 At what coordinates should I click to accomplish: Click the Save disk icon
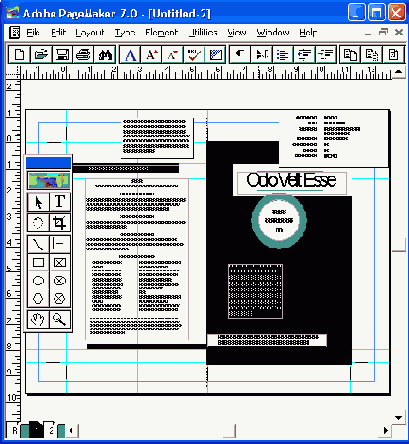coord(62,54)
